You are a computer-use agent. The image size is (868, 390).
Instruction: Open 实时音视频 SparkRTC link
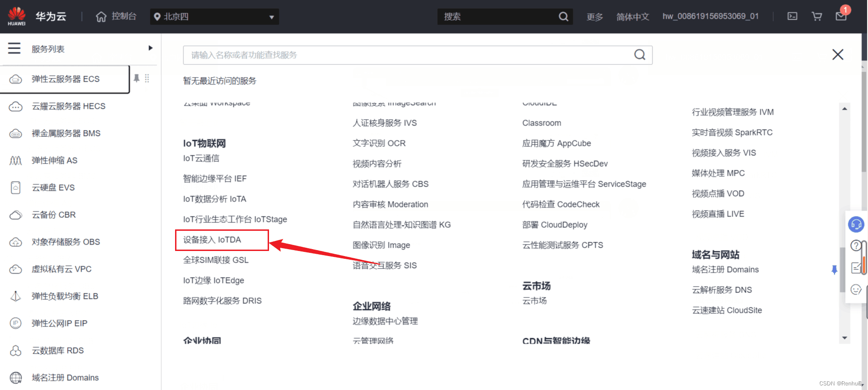(x=732, y=133)
